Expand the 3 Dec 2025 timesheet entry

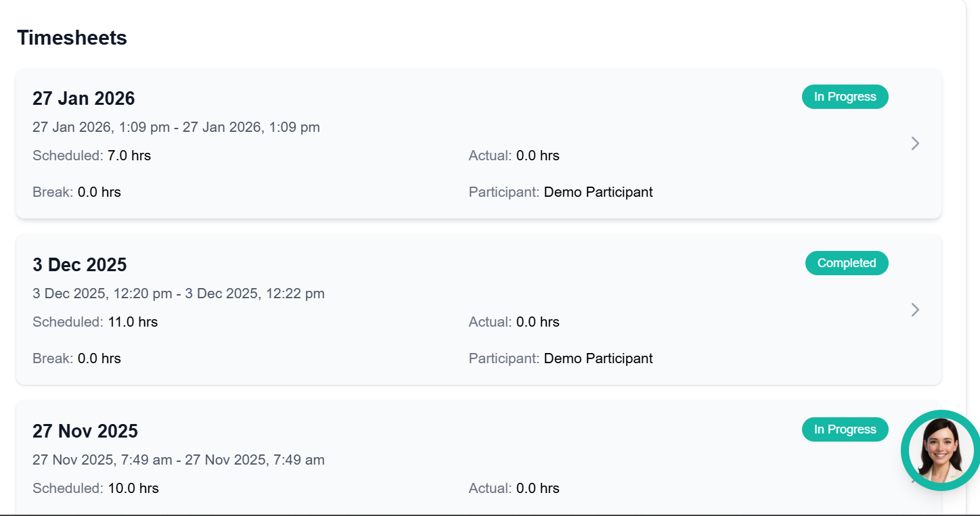click(915, 310)
